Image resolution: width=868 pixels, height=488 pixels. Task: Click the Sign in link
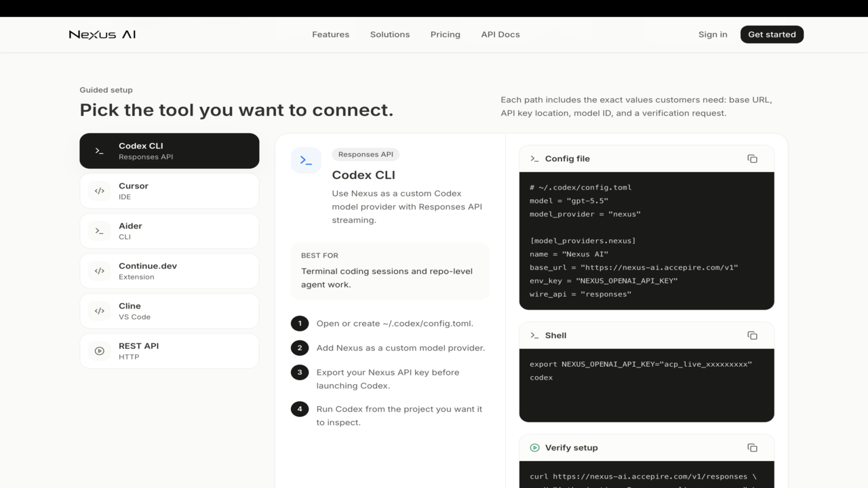click(713, 35)
